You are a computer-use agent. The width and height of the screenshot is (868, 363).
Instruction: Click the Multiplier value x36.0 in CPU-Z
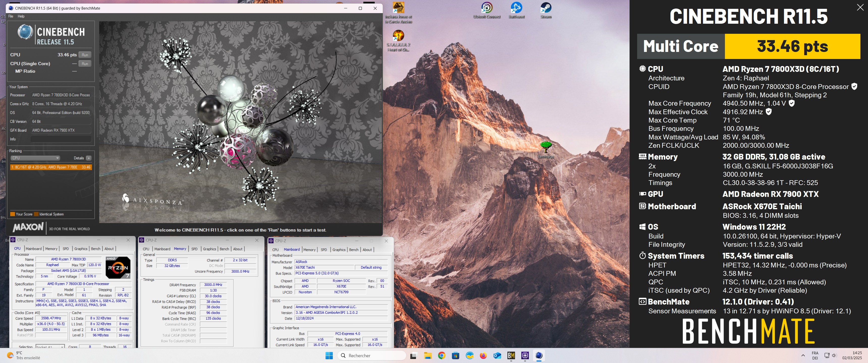51,324
